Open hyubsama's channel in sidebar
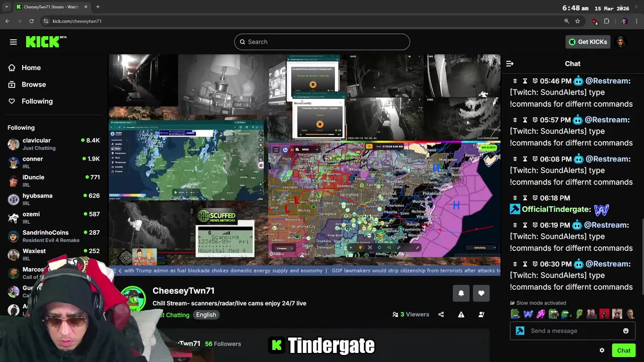The height and width of the screenshot is (362, 644). 53,200
